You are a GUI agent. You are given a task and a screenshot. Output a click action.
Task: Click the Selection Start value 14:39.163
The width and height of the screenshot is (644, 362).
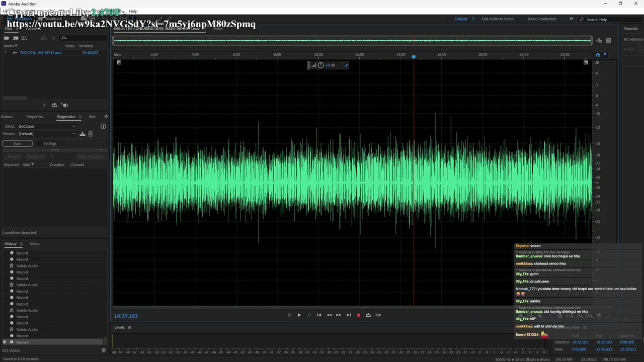click(580, 342)
